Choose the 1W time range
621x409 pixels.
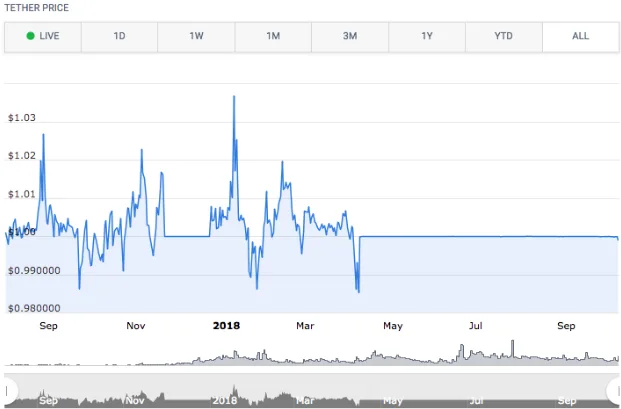pos(196,36)
